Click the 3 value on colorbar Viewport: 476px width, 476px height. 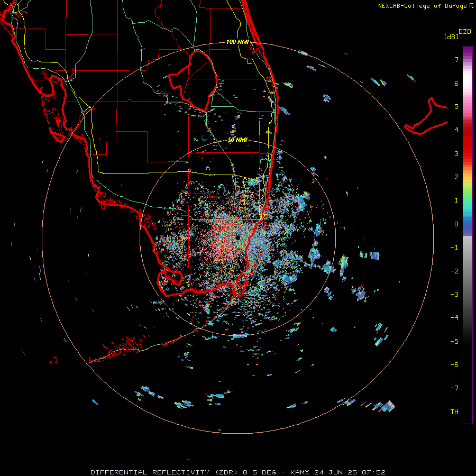click(456, 153)
